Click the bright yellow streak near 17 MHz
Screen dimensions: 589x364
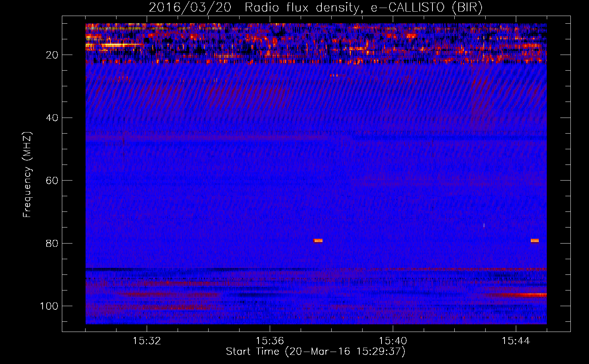click(x=115, y=45)
